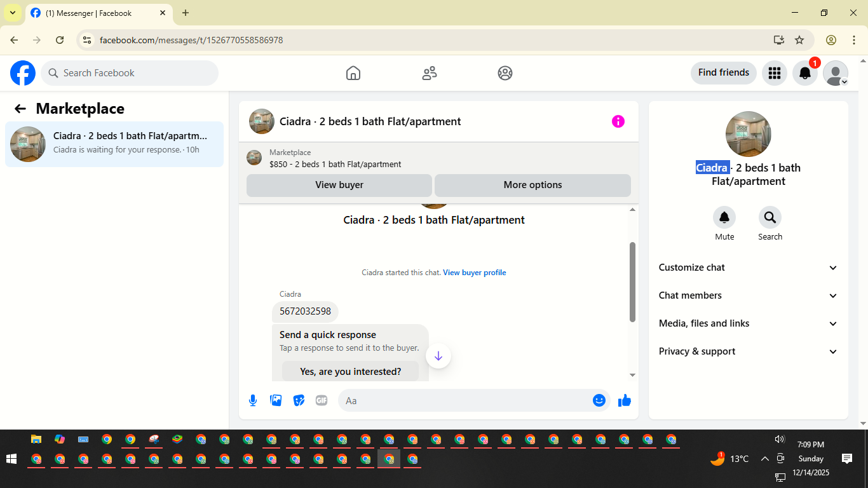Image resolution: width=868 pixels, height=488 pixels.
Task: Open the taskbar on-screen keyboard icon
Action: 83,439
